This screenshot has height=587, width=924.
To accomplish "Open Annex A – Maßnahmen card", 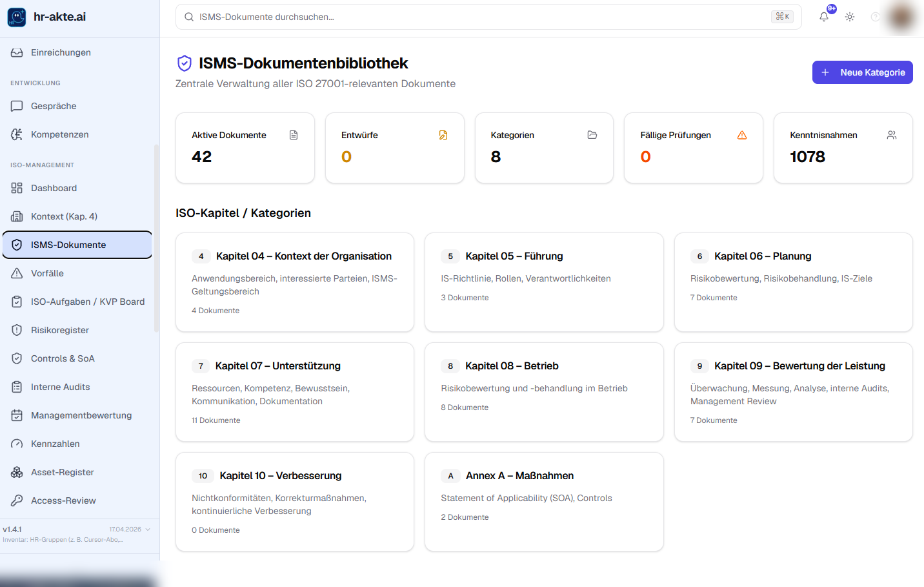I will pyautogui.click(x=544, y=502).
